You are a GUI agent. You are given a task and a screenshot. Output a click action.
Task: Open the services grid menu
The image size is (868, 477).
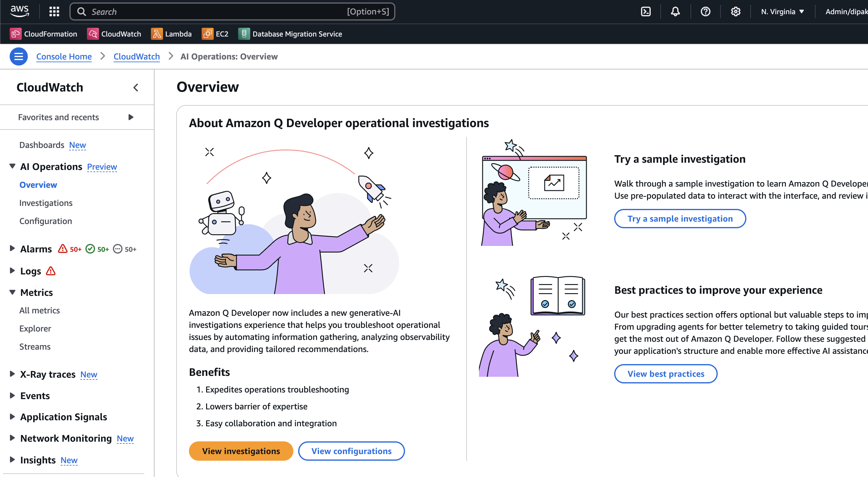(54, 11)
